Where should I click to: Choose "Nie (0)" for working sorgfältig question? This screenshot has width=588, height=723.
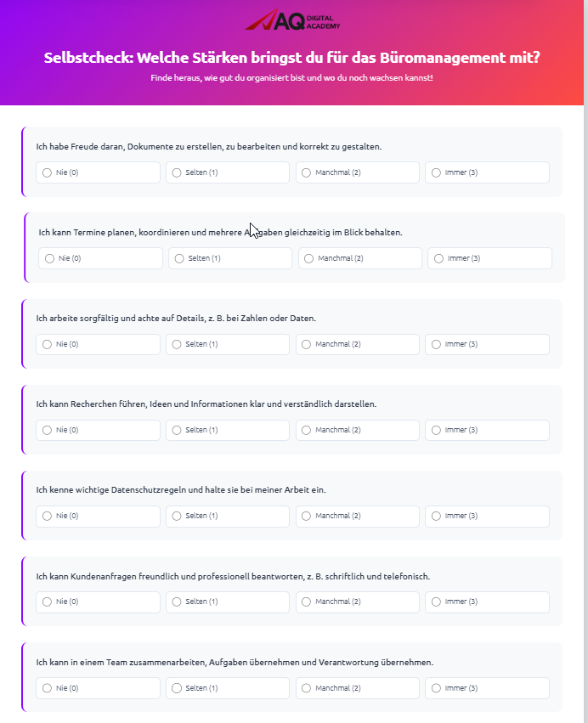[47, 344]
